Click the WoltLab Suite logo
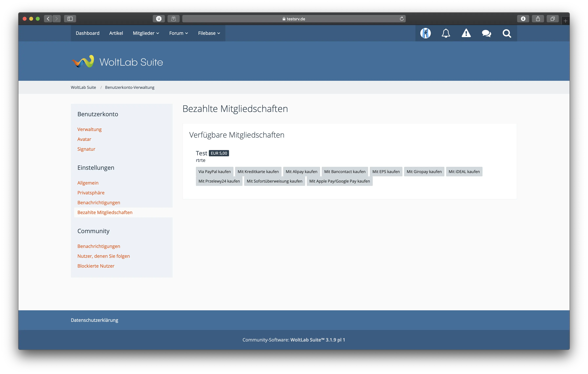The height and width of the screenshot is (374, 588). [117, 62]
